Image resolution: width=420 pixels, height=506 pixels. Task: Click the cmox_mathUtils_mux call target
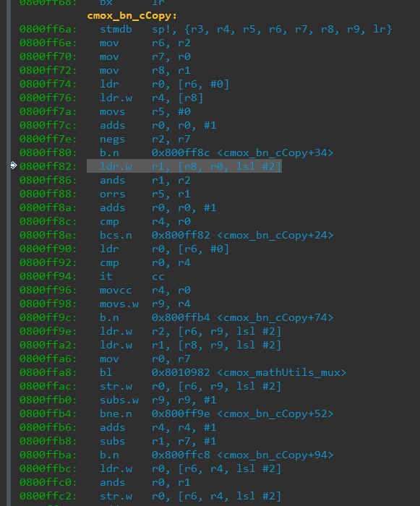pyautogui.click(x=281, y=372)
